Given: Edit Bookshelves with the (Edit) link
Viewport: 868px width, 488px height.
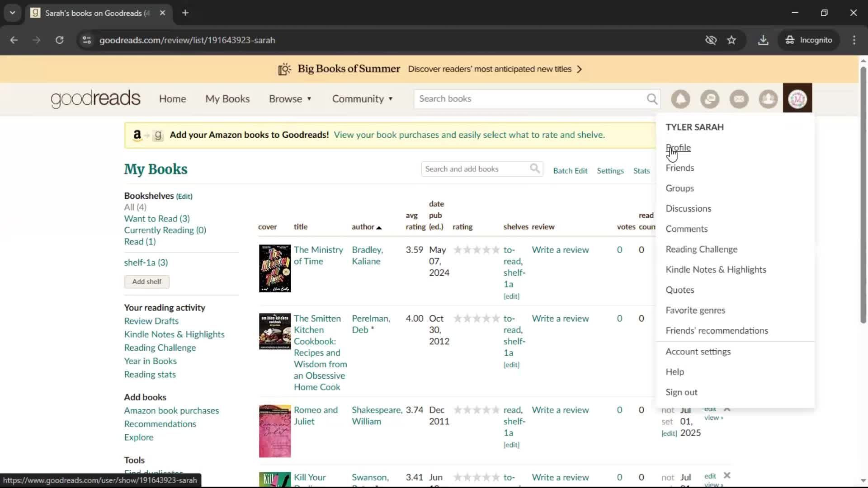Looking at the screenshot, I should pyautogui.click(x=184, y=196).
